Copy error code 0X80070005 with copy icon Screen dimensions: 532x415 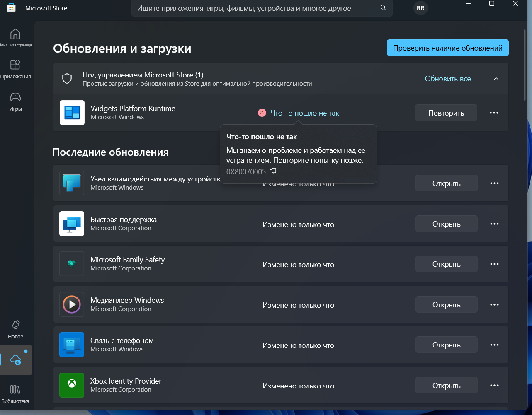point(273,171)
